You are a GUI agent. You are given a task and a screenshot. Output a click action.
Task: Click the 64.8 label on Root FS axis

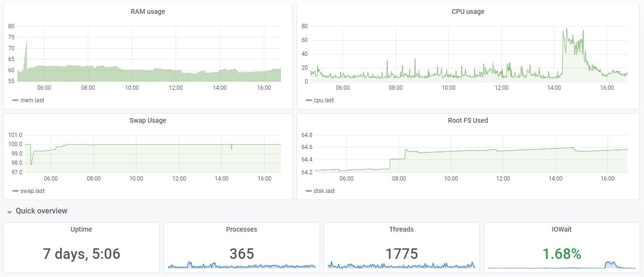[x=307, y=135]
